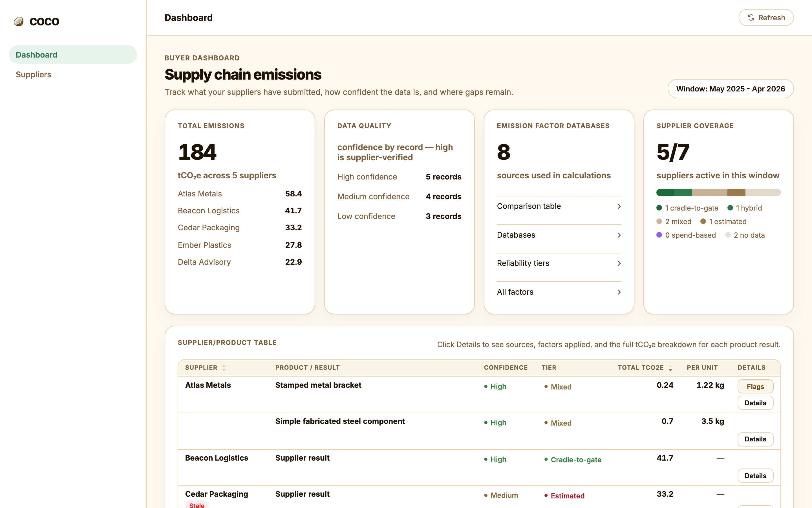Viewport: 812px width, 508px height.
Task: Click the COCO coconut logo icon
Action: click(18, 21)
